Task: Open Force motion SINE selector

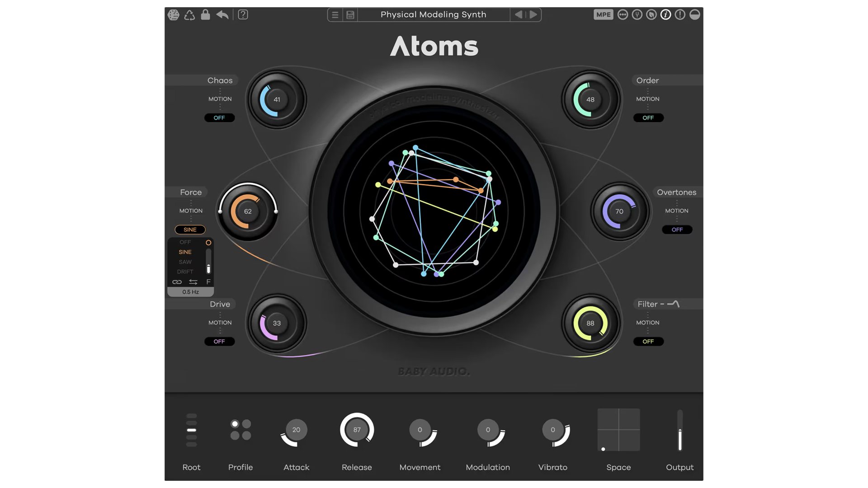Action: tap(190, 230)
